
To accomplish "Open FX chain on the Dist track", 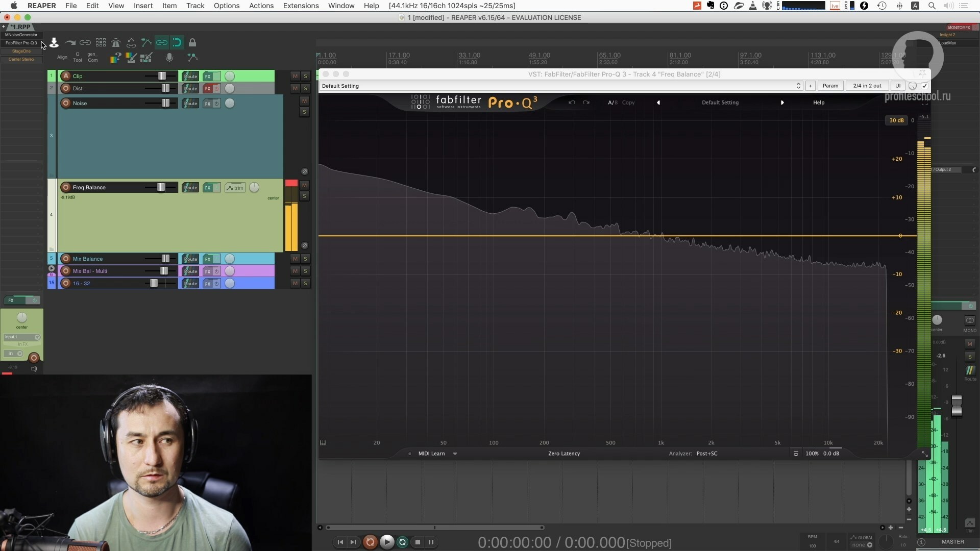I will 208,88.
